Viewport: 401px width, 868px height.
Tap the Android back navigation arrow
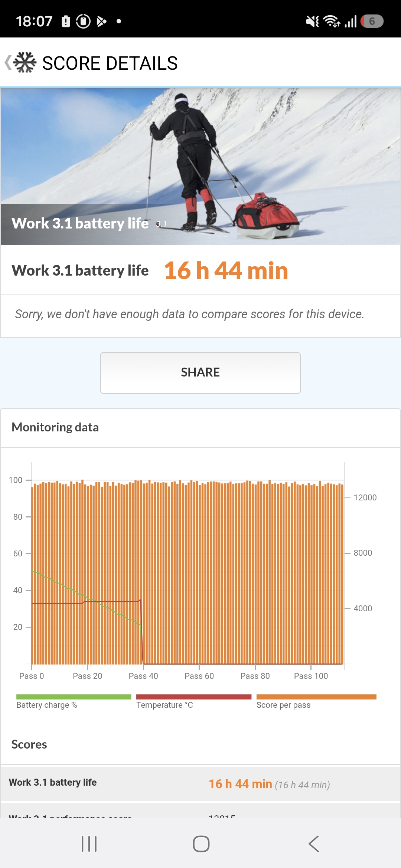point(314,844)
